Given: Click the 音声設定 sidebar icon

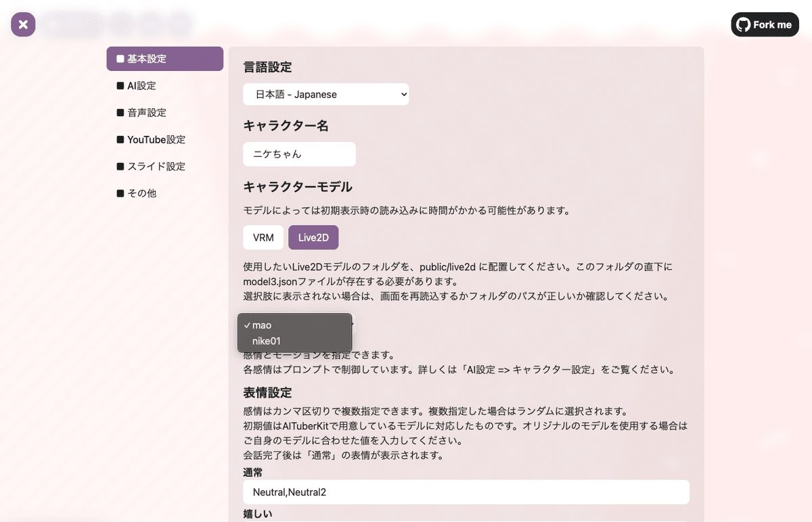Looking at the screenshot, I should click(x=119, y=113).
